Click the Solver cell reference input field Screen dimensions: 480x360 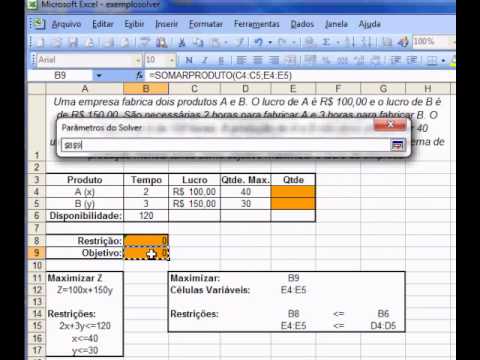point(225,145)
